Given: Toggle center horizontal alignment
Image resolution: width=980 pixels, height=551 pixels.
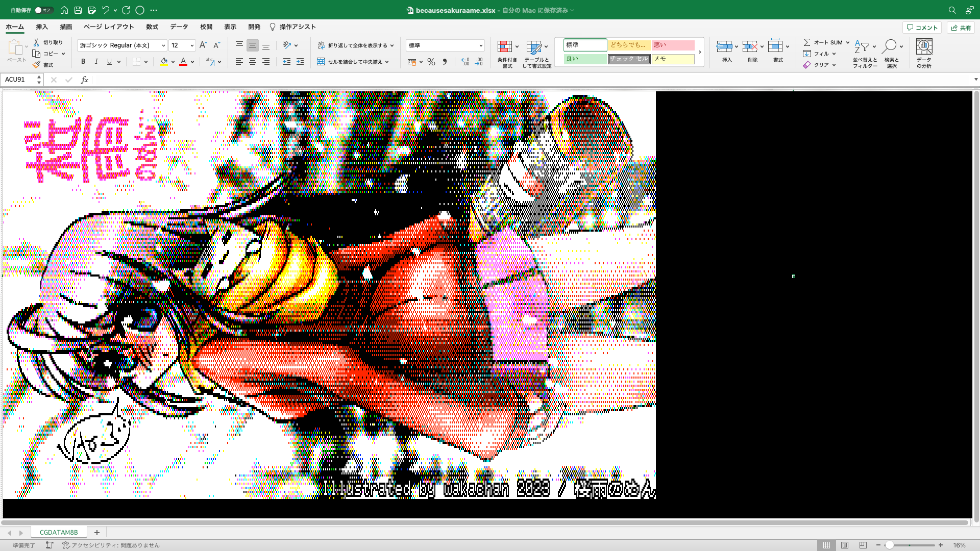Looking at the screenshot, I should 252,62.
